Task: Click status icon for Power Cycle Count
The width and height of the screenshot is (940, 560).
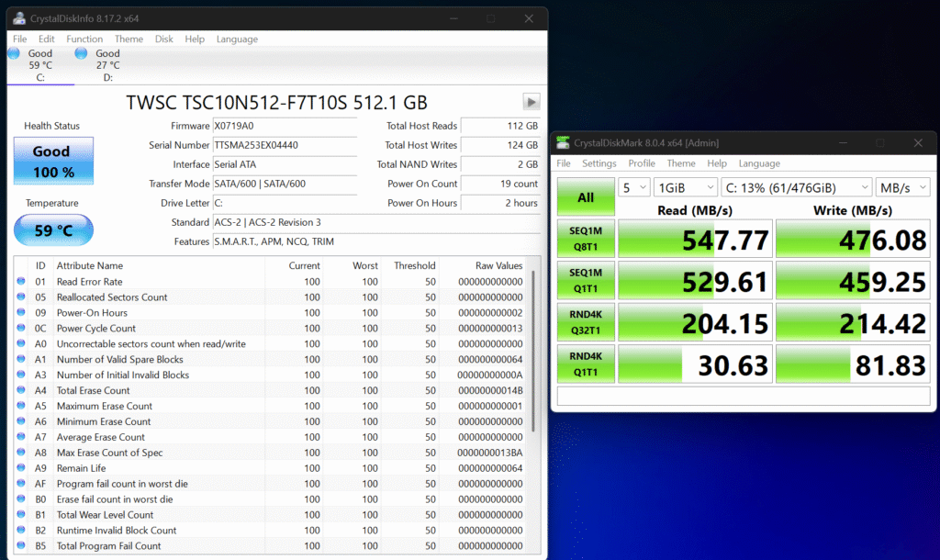Action: [x=21, y=329]
